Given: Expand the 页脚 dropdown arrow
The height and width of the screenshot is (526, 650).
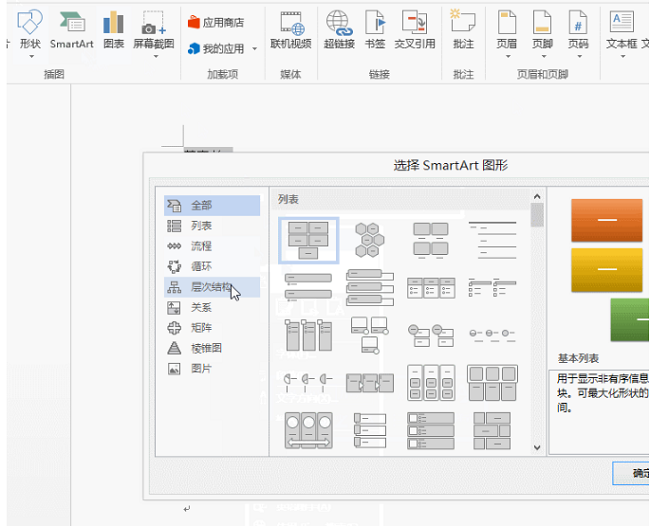Looking at the screenshot, I should point(543,57).
